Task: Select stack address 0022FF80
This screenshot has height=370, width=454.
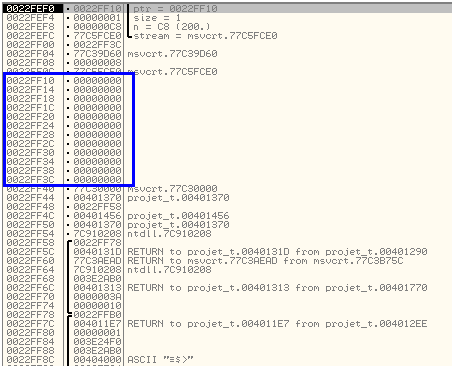Action: point(30,332)
